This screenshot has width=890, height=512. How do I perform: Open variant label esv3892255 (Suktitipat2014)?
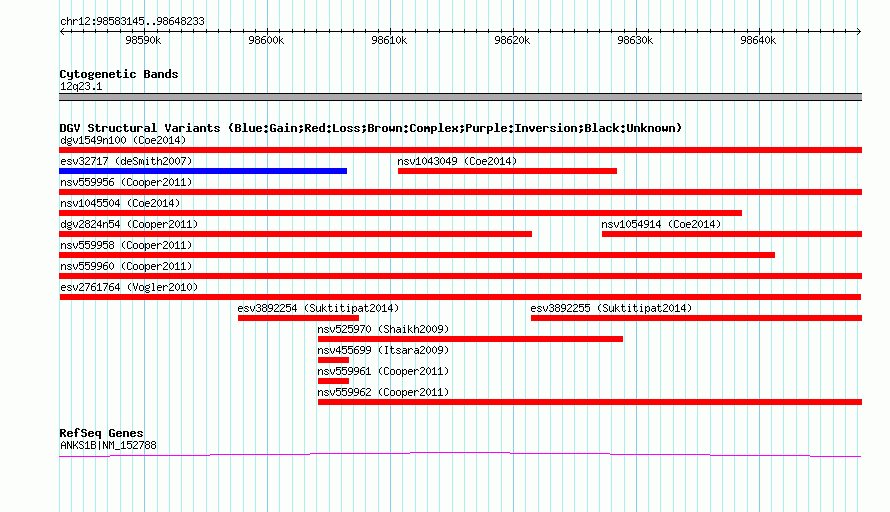pos(611,308)
